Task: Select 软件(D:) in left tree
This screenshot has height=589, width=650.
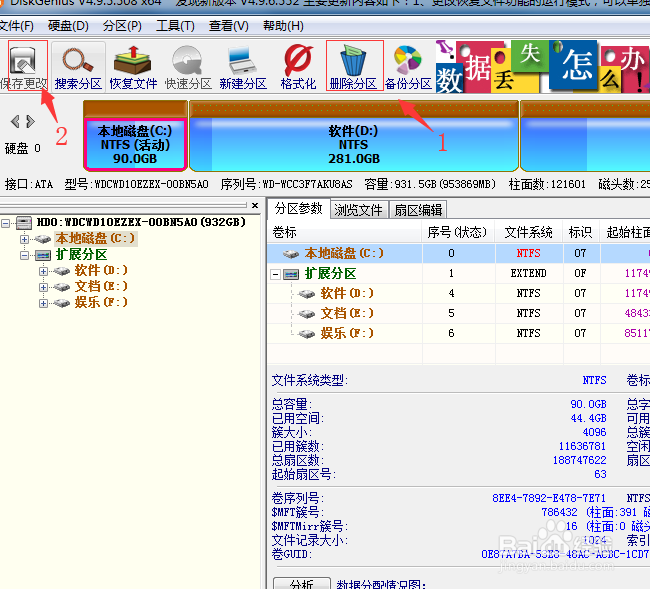Action: point(101,271)
